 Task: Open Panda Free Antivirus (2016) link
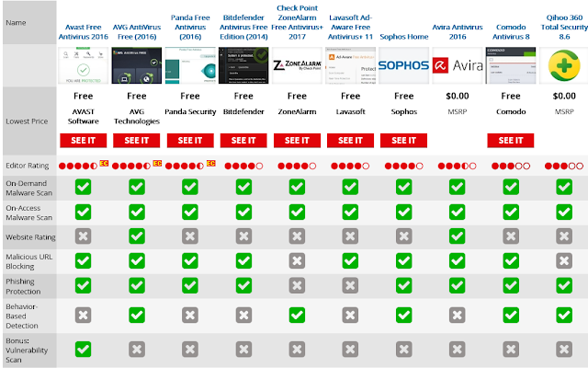point(190,27)
